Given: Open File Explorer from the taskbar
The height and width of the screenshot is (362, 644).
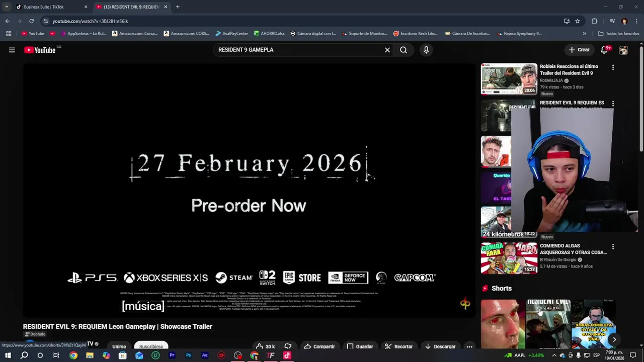Looking at the screenshot, I should coord(90,355).
